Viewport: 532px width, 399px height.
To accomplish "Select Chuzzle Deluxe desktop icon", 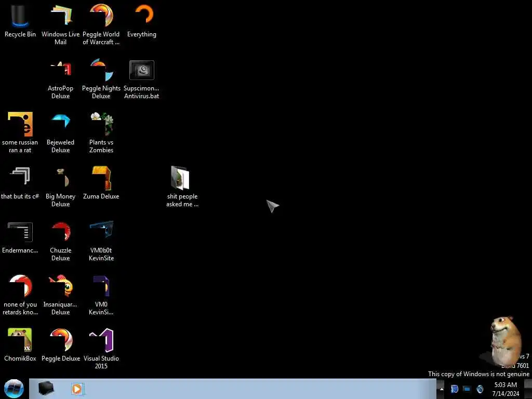I will (x=60, y=241).
